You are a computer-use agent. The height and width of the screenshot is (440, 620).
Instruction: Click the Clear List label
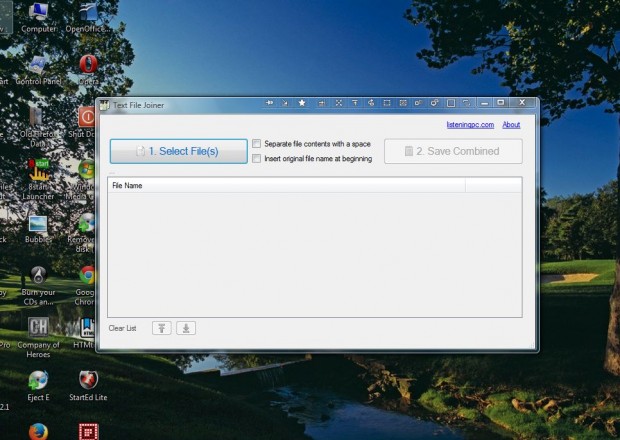[x=122, y=328]
